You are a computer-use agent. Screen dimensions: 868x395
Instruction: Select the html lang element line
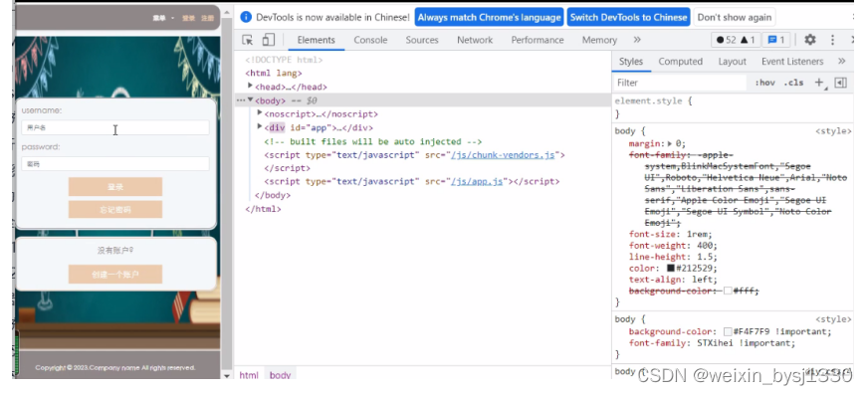pyautogui.click(x=274, y=73)
